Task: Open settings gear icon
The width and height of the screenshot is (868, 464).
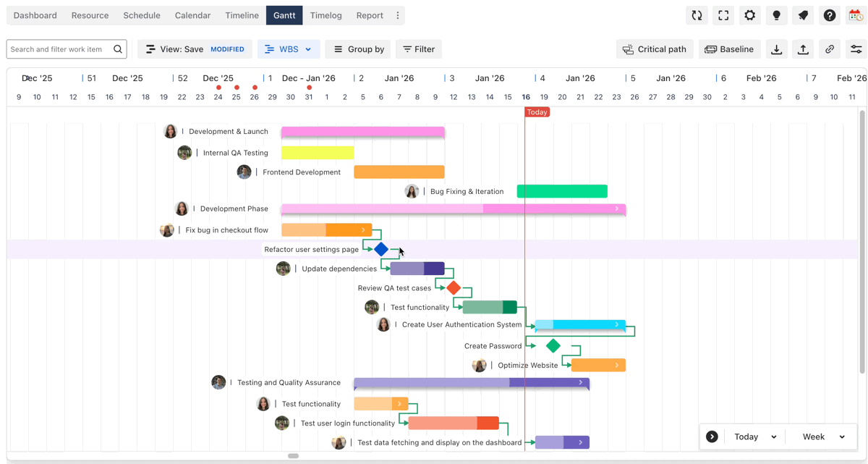Action: (x=749, y=15)
